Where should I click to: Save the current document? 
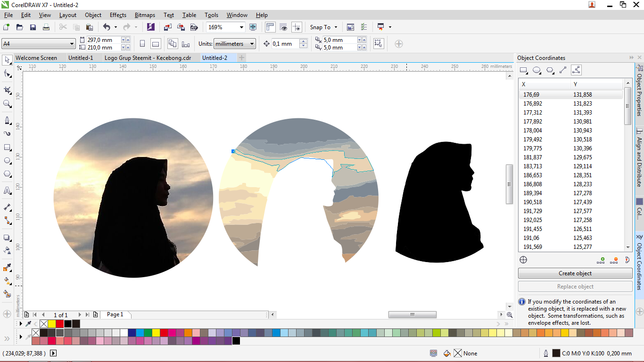pyautogui.click(x=33, y=27)
